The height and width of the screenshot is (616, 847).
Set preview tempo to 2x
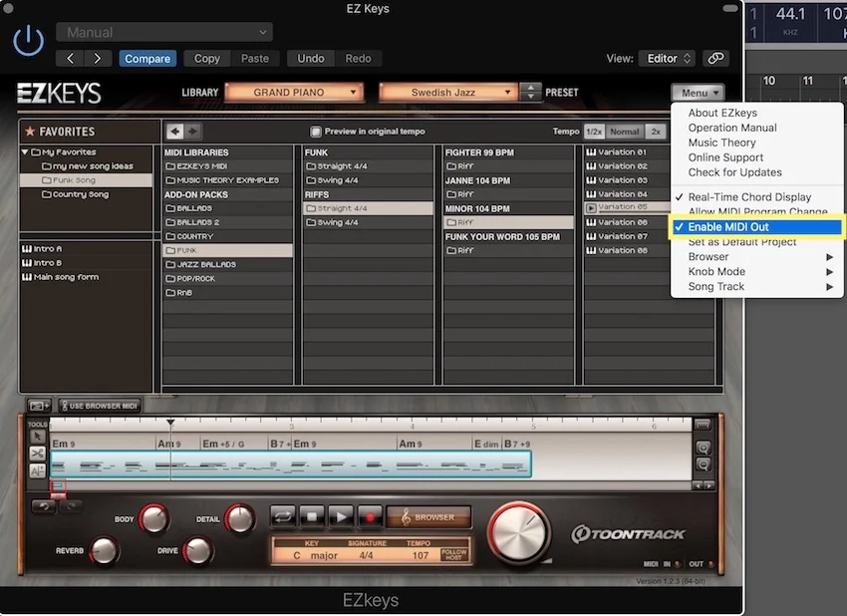(656, 132)
